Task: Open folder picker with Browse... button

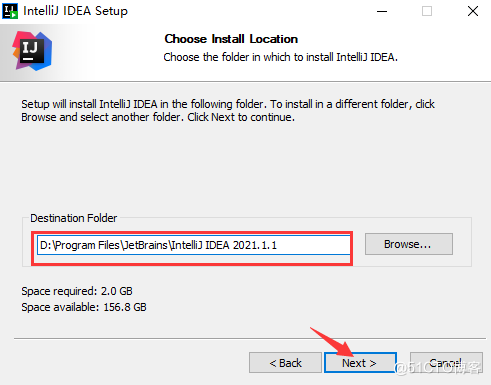Action: tap(409, 244)
